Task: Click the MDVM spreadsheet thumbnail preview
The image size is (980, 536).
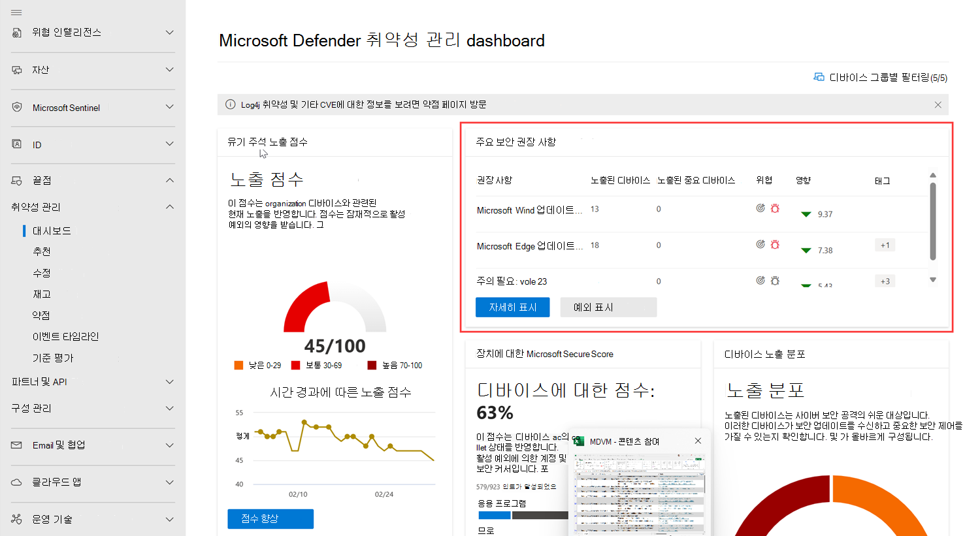Action: point(640,494)
